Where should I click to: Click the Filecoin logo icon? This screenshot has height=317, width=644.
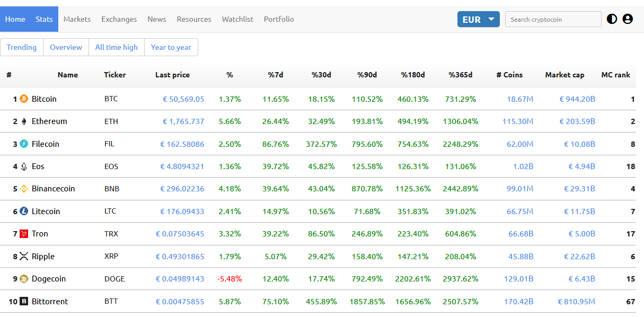(x=23, y=144)
